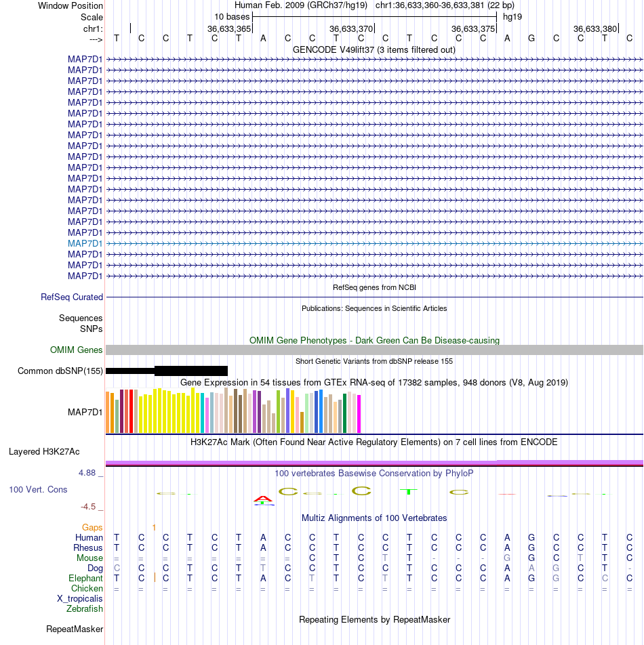Click the Scale label on the left

point(92,18)
